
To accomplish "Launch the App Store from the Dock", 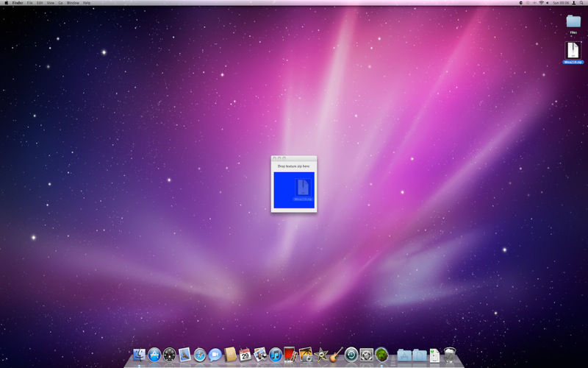I will (154, 355).
